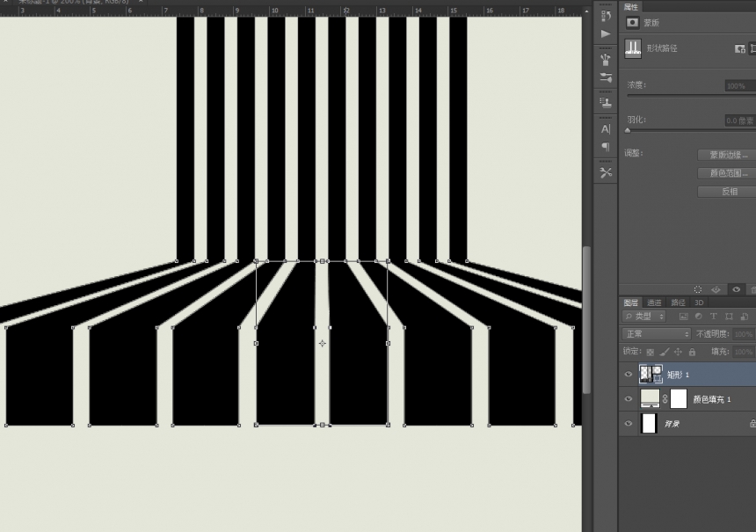Toggle lock all padlock icon
This screenshot has height=532, width=756.
693,352
